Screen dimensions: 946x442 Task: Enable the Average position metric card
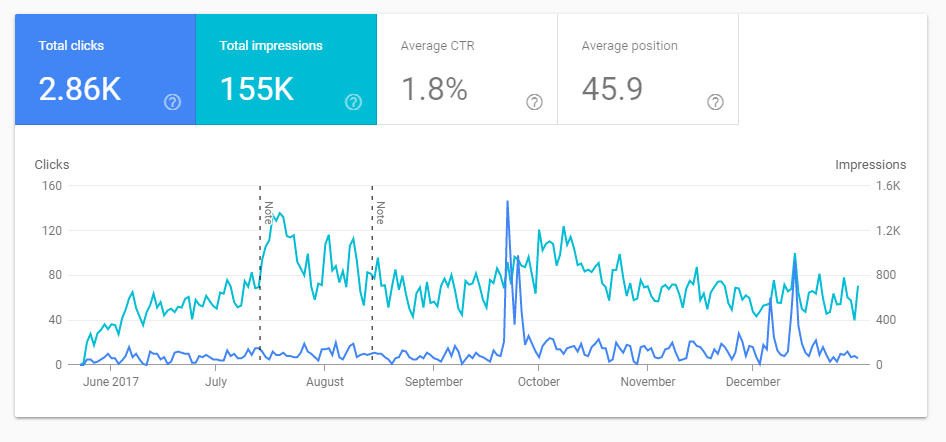[647, 68]
